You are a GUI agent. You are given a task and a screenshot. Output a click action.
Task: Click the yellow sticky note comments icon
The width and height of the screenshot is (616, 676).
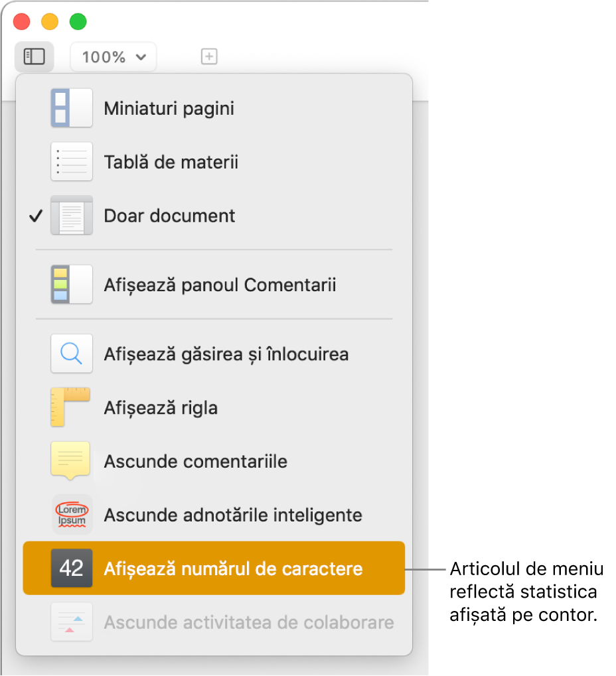[70, 461]
